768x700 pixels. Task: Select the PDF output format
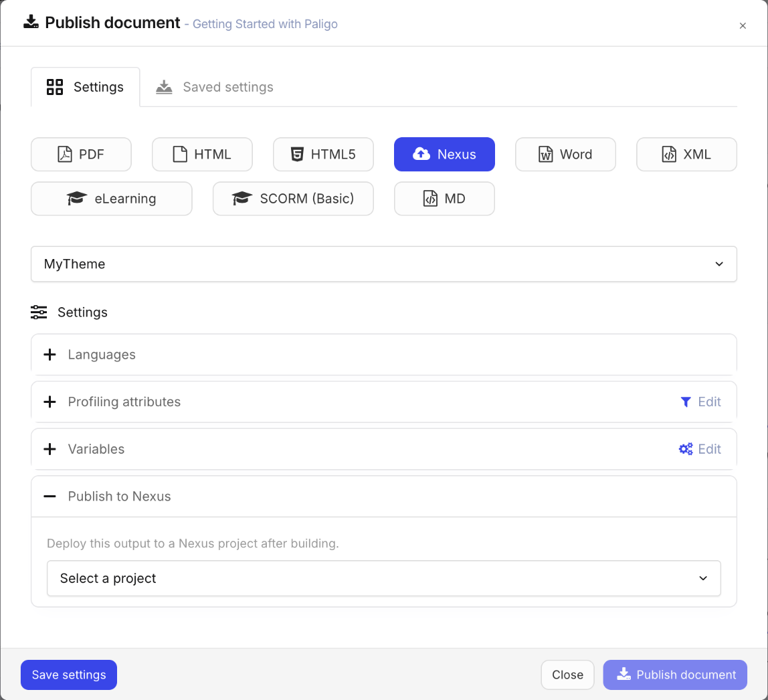pos(81,155)
